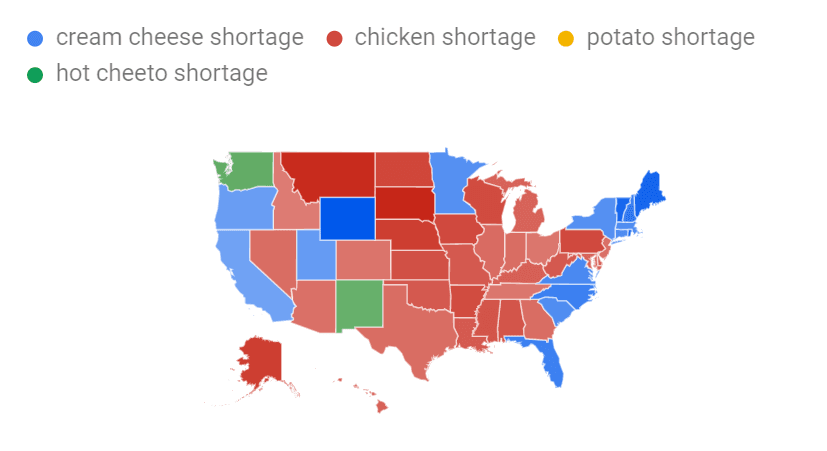Click the blue Utah state
The height and width of the screenshot is (451, 827).
(x=316, y=255)
